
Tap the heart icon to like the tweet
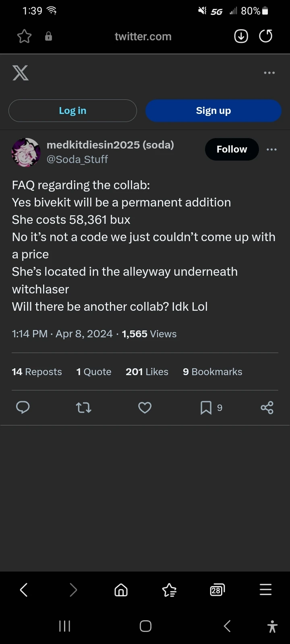(145, 408)
